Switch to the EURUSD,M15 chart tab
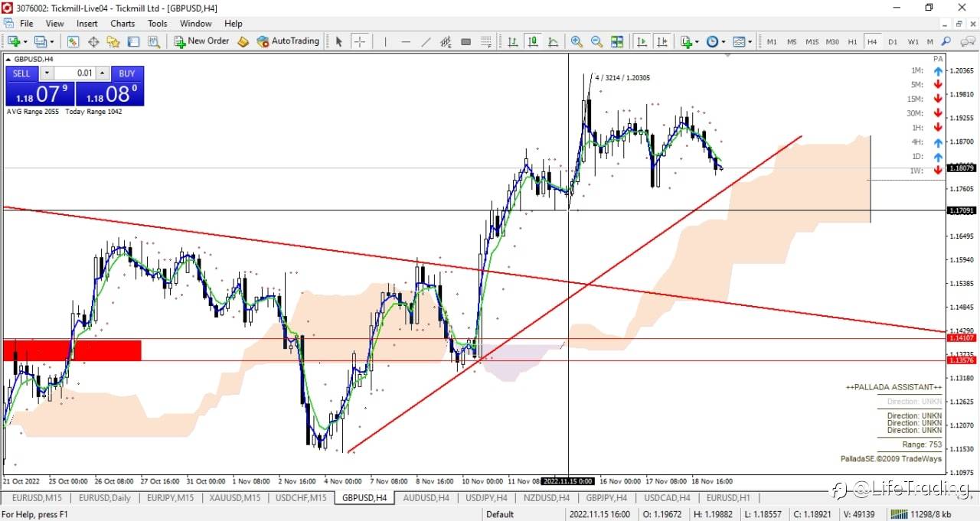Viewport: 980px width, 521px height. [x=38, y=497]
